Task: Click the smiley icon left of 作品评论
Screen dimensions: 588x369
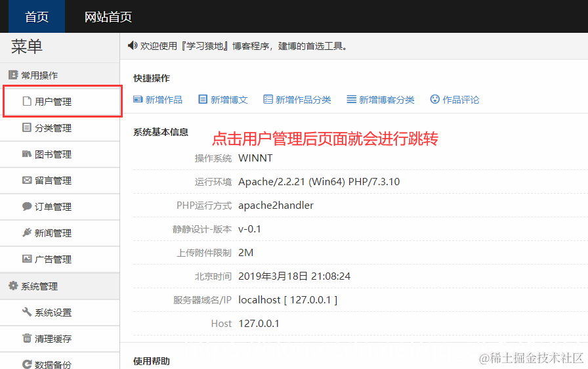Action: click(434, 99)
